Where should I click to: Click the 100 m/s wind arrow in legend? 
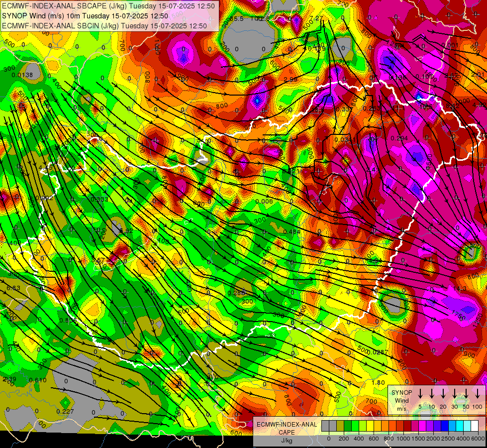[x=478, y=394]
